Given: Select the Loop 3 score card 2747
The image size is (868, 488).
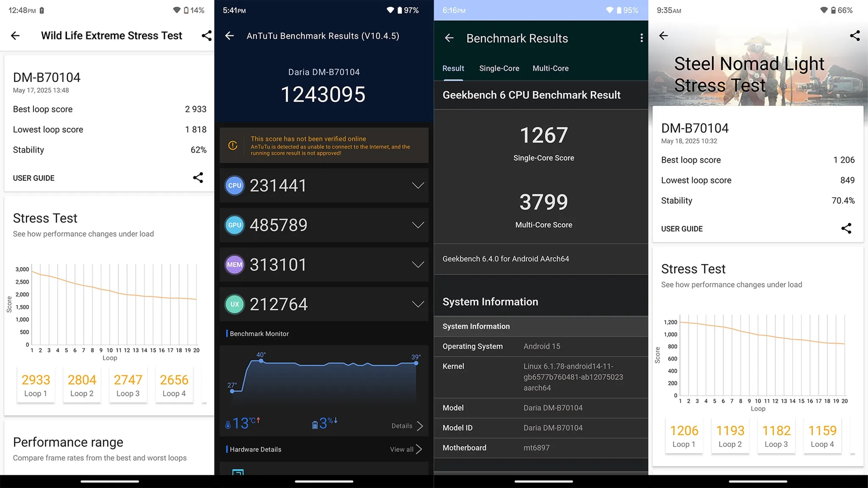Looking at the screenshot, I should coord(128,385).
